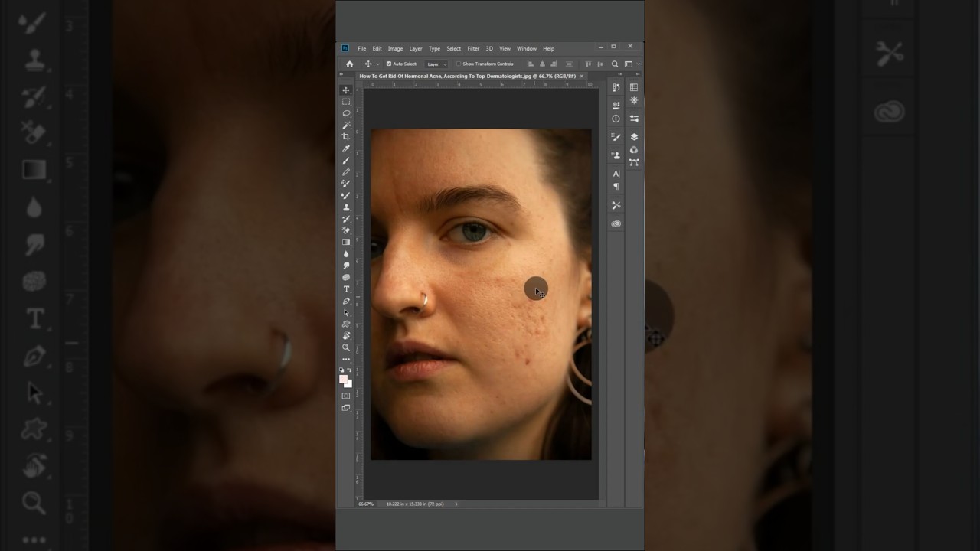980x551 pixels.
Task: Select the Rectangular Marquee tool
Action: point(346,102)
